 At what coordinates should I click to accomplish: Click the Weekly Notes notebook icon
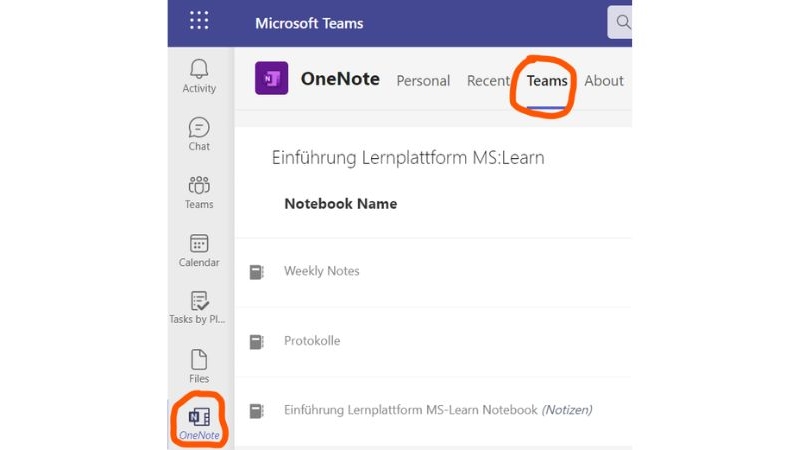257,272
